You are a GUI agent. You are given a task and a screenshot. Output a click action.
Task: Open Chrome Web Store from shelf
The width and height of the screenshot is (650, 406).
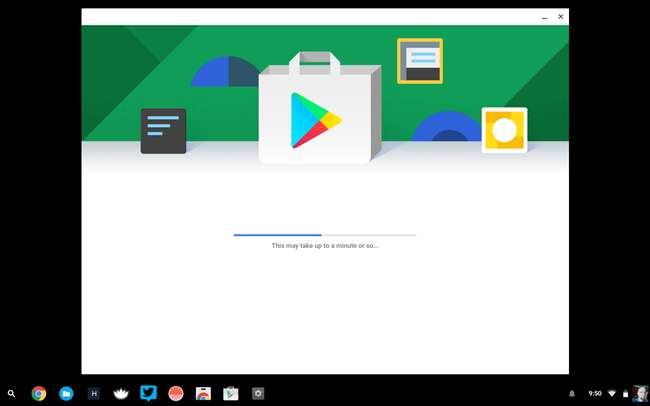coord(203,394)
